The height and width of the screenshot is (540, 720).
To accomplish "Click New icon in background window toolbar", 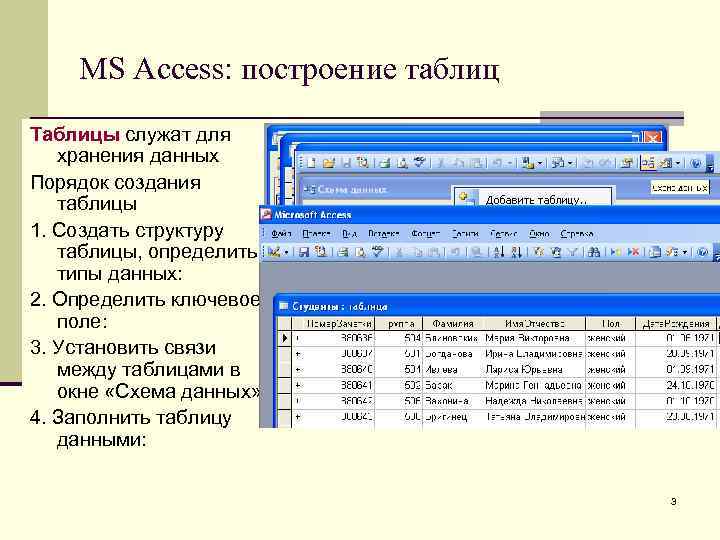I will 311,163.
